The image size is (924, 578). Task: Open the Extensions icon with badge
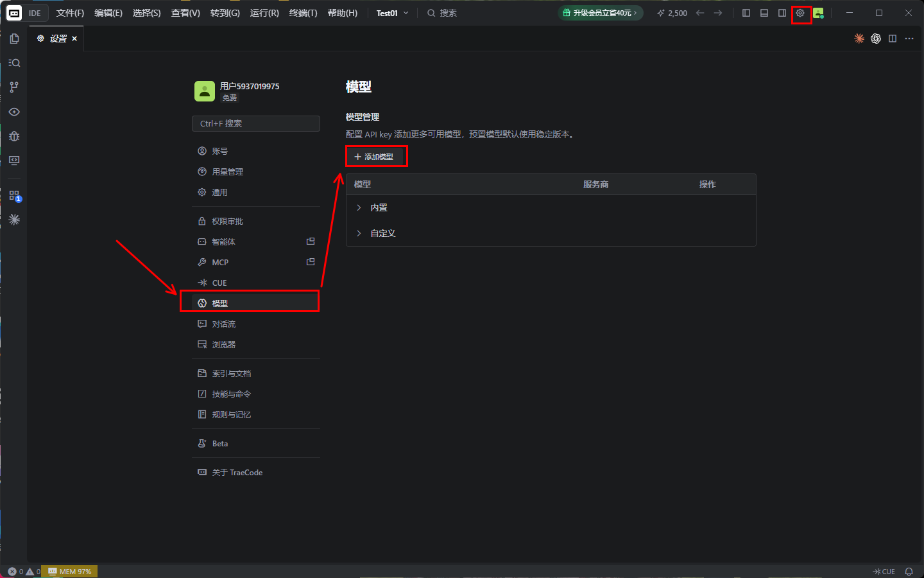pos(14,195)
